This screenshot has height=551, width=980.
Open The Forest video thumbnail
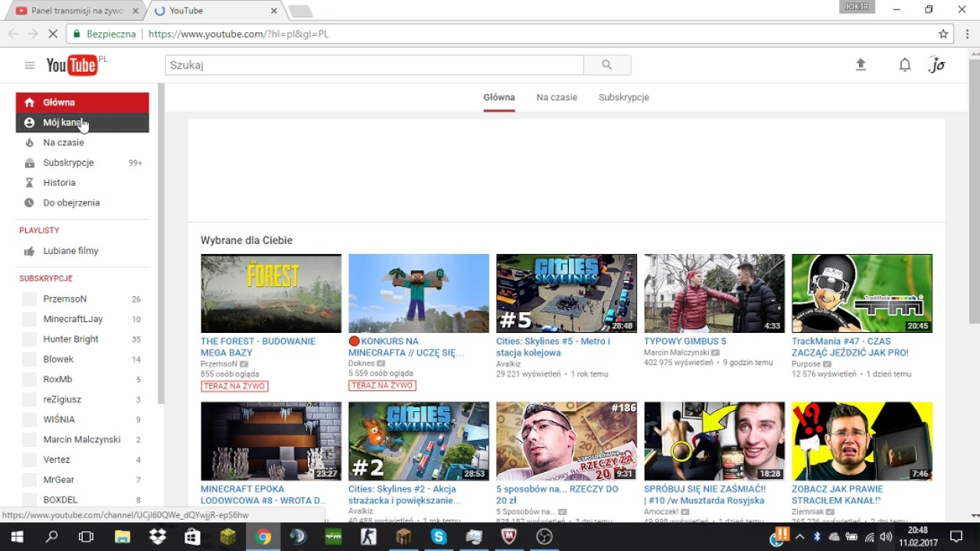click(x=271, y=293)
